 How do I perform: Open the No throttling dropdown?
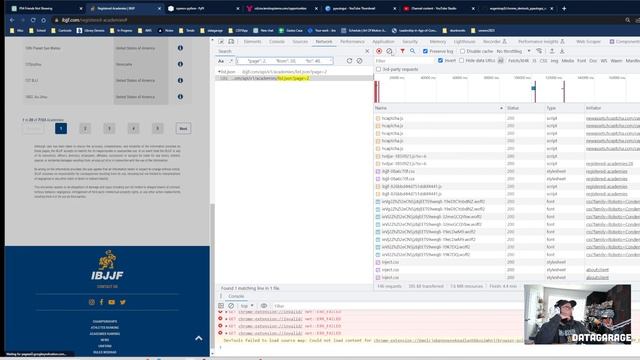click(513, 51)
